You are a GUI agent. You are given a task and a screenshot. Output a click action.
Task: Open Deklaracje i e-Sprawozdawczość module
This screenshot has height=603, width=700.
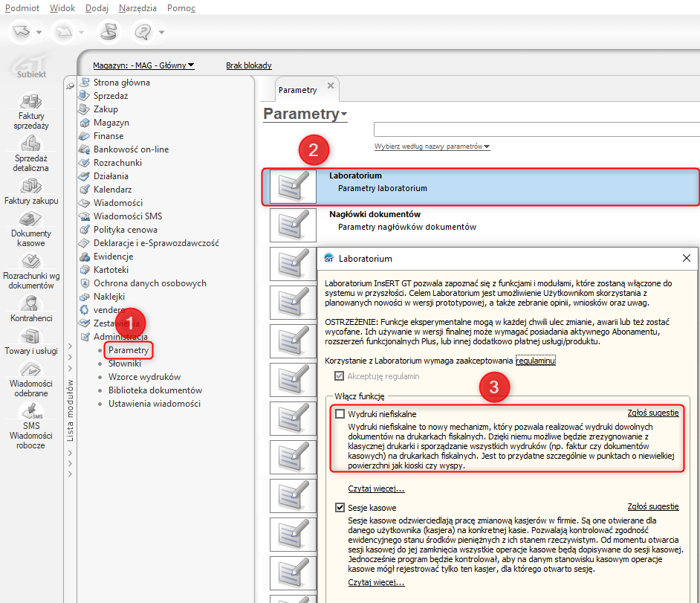(156, 243)
